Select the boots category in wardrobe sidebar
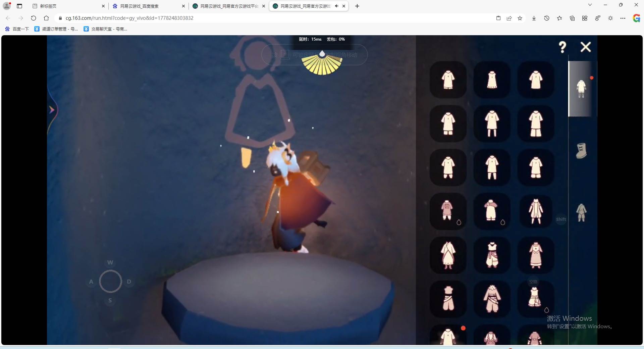 coord(581,151)
